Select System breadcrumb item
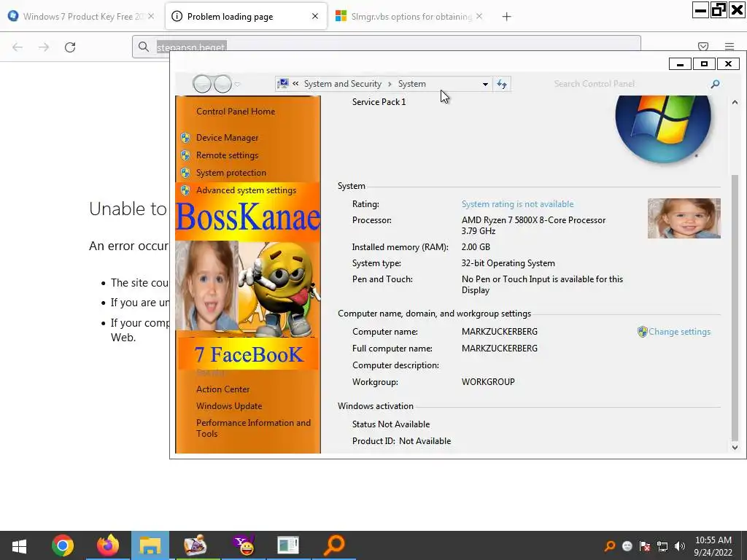 pos(412,84)
